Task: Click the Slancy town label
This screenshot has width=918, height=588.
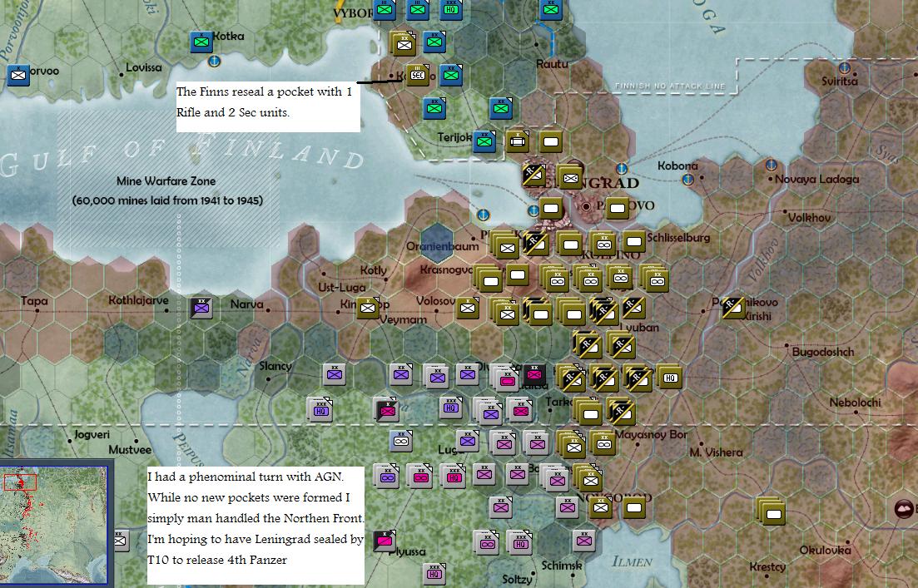Action: point(275,366)
